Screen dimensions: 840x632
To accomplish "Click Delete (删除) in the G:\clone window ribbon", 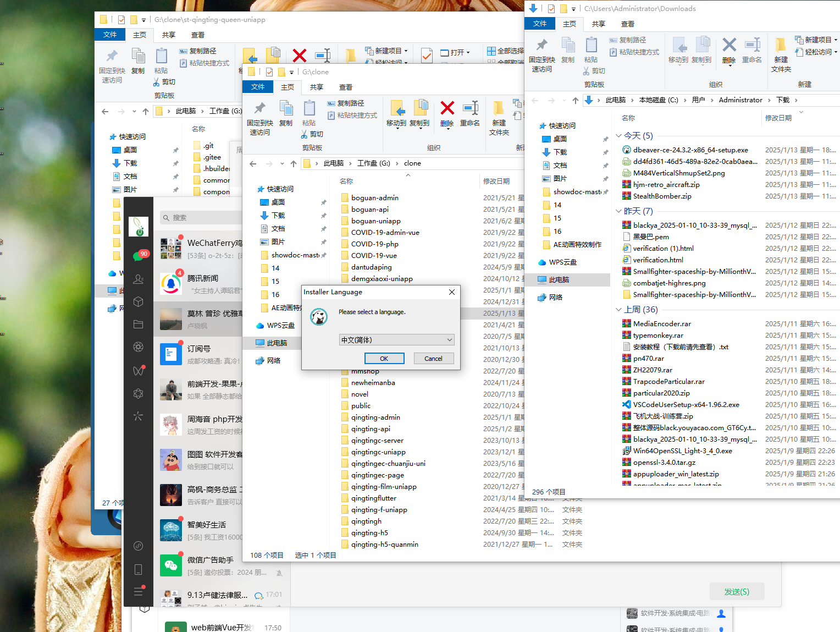I will (447, 114).
